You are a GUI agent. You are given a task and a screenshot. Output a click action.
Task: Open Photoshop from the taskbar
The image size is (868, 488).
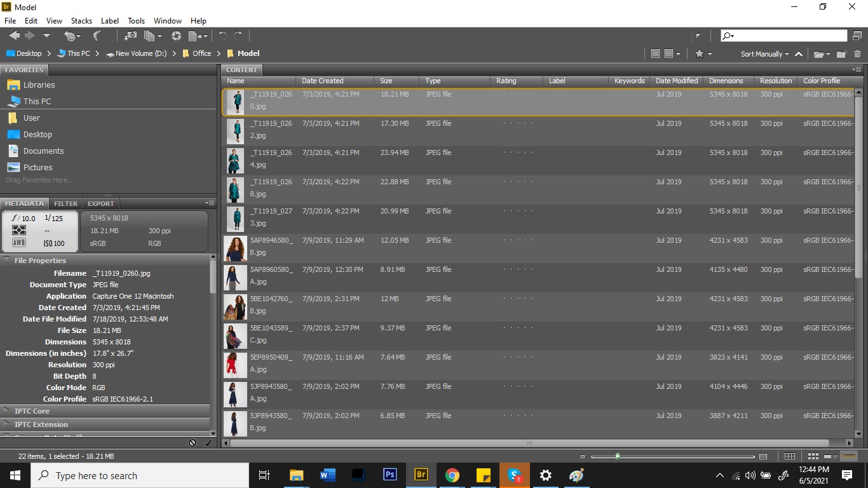[390, 475]
